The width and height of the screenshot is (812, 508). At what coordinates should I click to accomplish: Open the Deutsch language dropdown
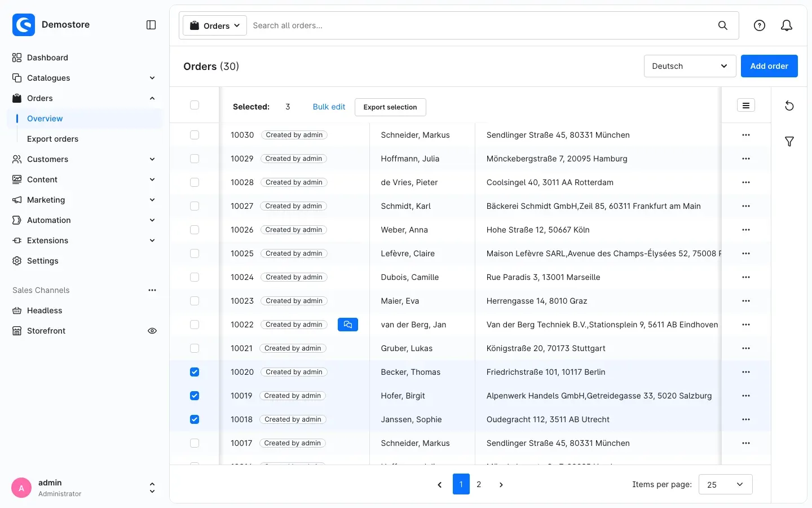coord(690,66)
